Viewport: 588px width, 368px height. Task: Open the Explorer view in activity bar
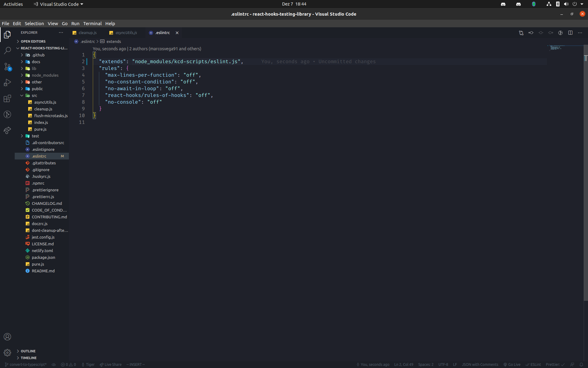click(x=7, y=35)
